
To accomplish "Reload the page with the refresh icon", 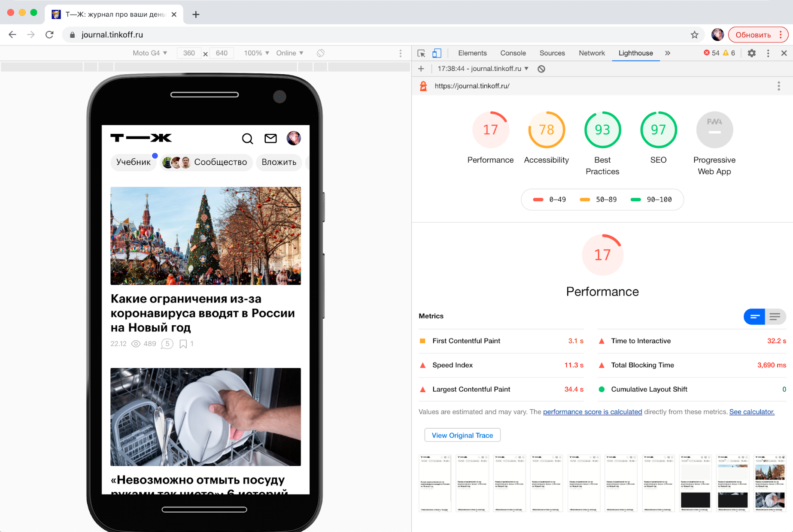I will click(x=49, y=35).
